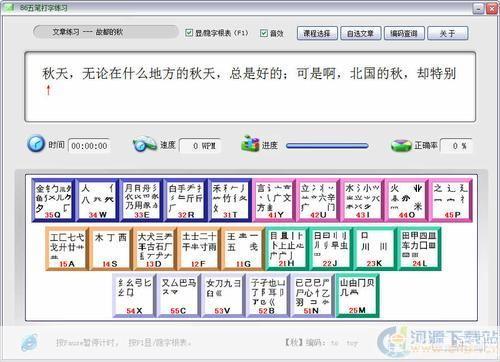Click the 13D radical key tile

155,249
